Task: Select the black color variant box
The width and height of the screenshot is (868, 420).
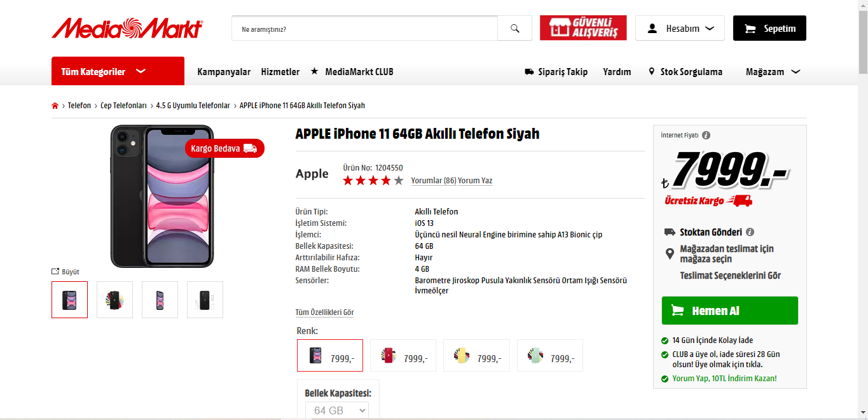Action: point(330,356)
